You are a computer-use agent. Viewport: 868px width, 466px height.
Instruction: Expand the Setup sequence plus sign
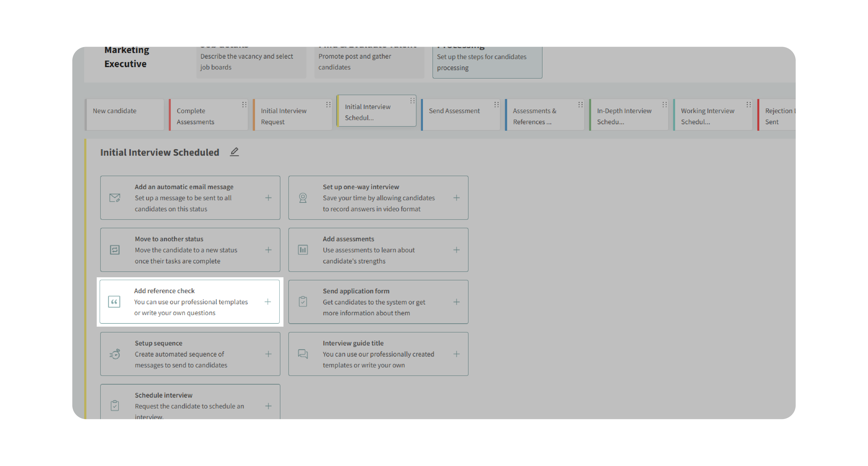tap(268, 354)
